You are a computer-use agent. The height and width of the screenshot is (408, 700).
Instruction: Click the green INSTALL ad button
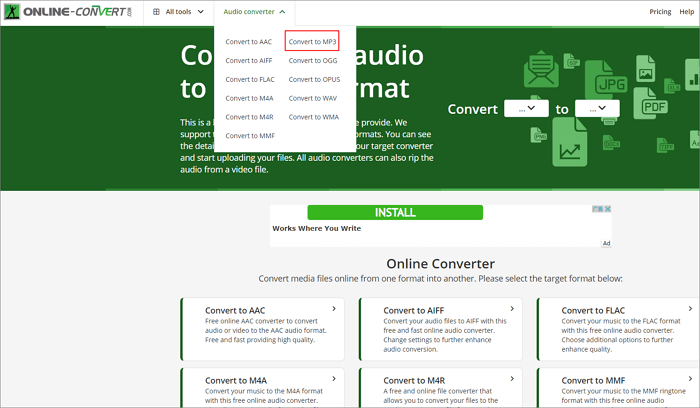[395, 212]
